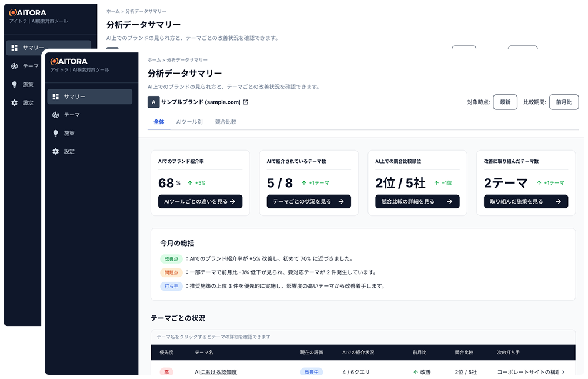Click the 改善点 green tag
This screenshot has height=379, width=588.
(171, 259)
